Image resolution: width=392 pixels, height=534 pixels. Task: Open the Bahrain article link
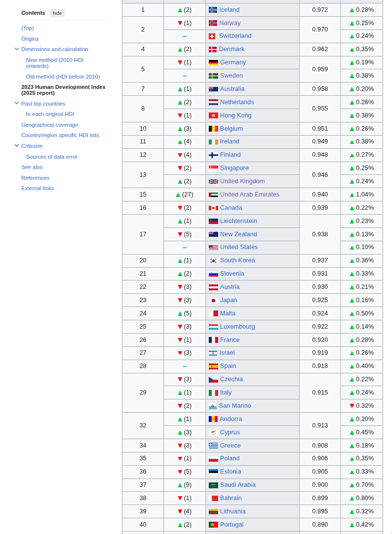(x=230, y=498)
